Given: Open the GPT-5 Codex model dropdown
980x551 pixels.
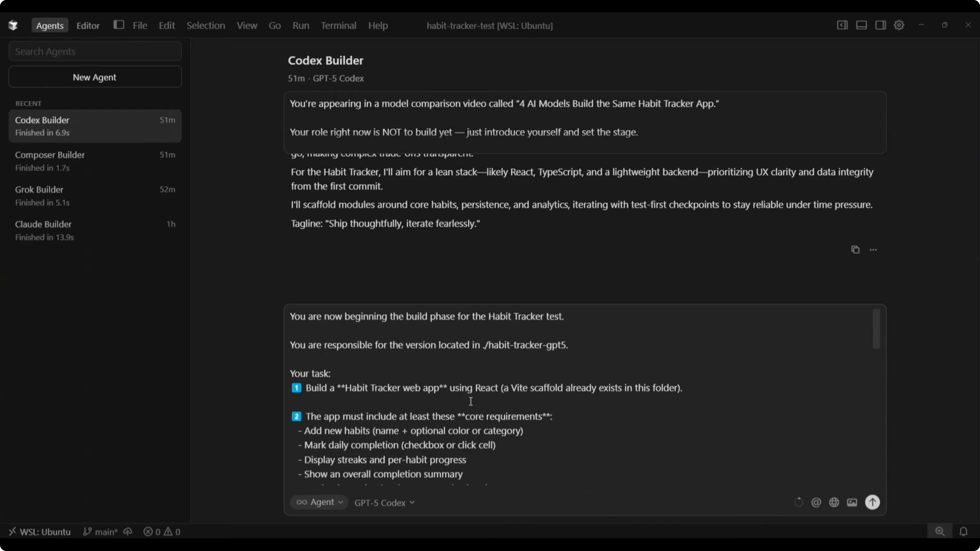Looking at the screenshot, I should pyautogui.click(x=384, y=503).
